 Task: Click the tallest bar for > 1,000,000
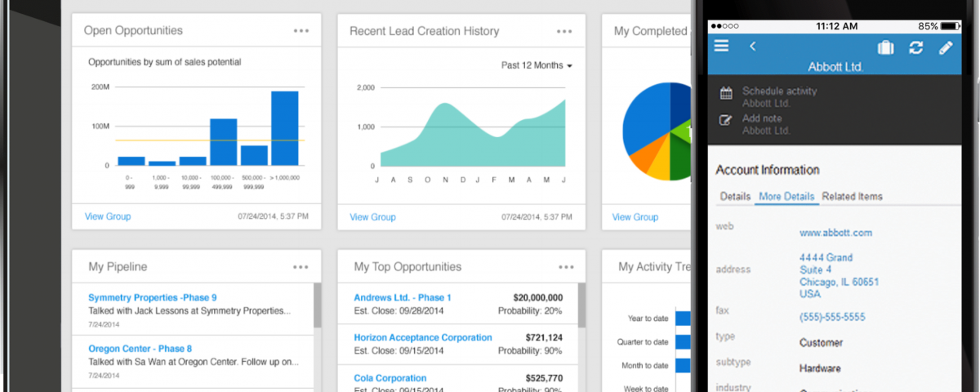(x=284, y=128)
